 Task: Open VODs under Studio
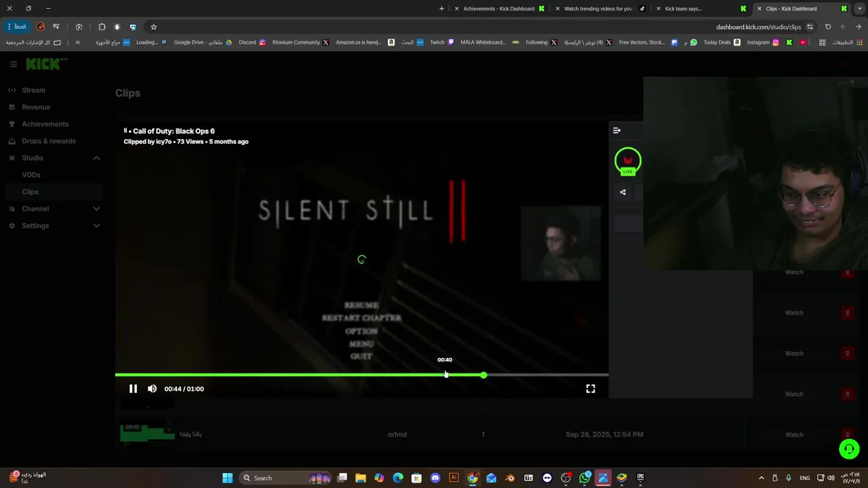(31, 175)
